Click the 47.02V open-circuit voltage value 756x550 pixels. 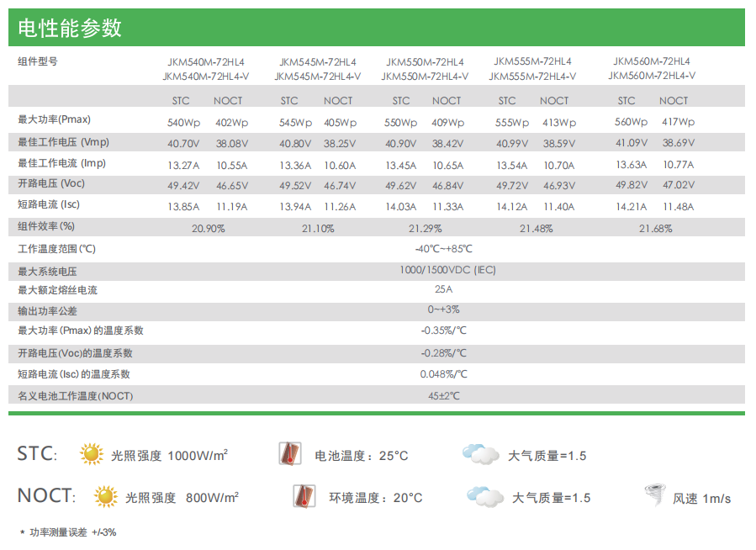click(x=679, y=185)
